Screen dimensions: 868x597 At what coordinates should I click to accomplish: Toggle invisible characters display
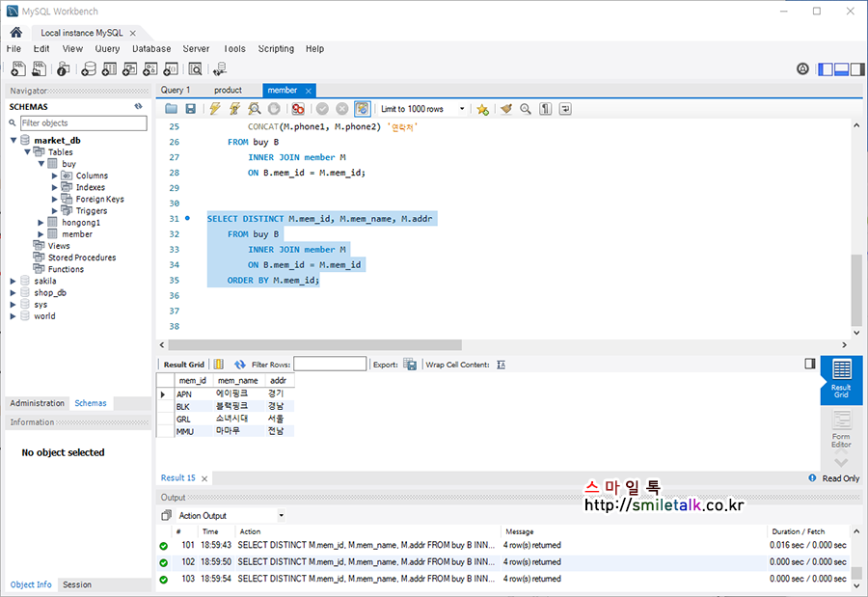click(545, 109)
